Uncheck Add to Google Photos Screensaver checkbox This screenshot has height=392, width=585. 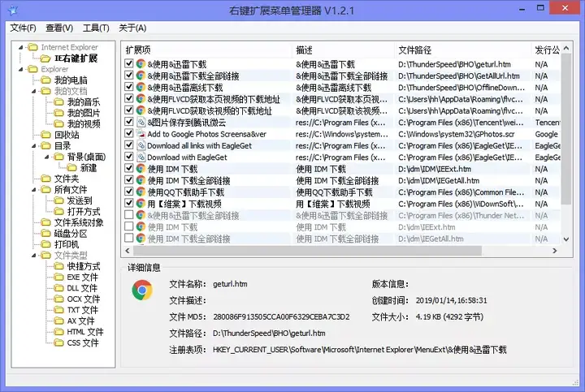click(129, 133)
